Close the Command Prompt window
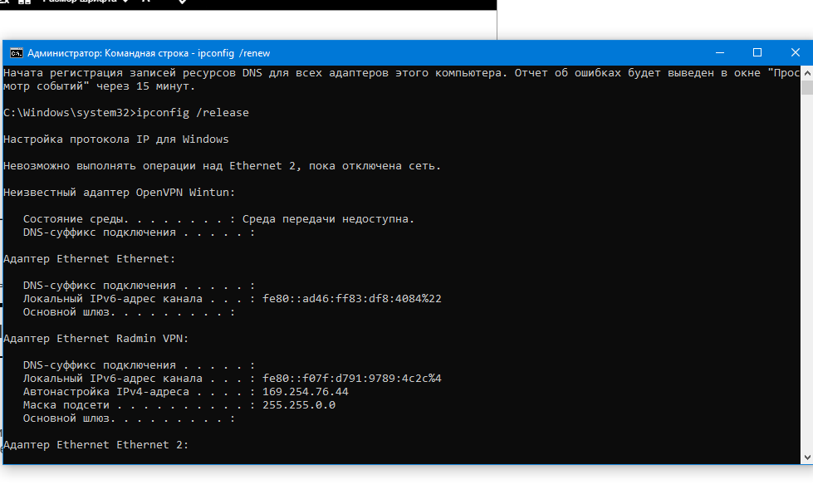Viewport: 813px width, 504px height. point(795,52)
